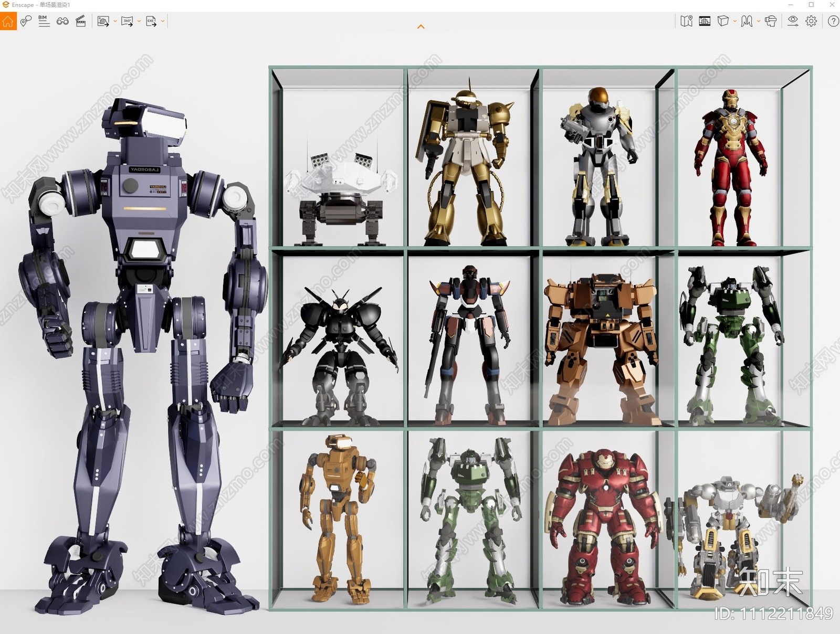Open the video editor clapperboard
This screenshot has width=840, height=634.
click(81, 22)
